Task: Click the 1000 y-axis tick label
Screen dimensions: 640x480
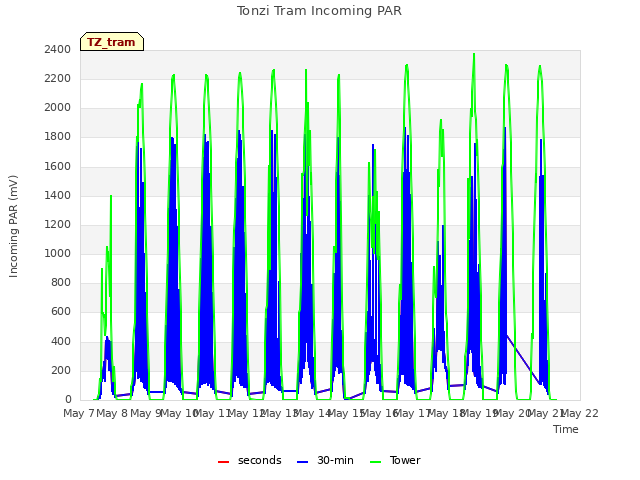Action: [58, 253]
